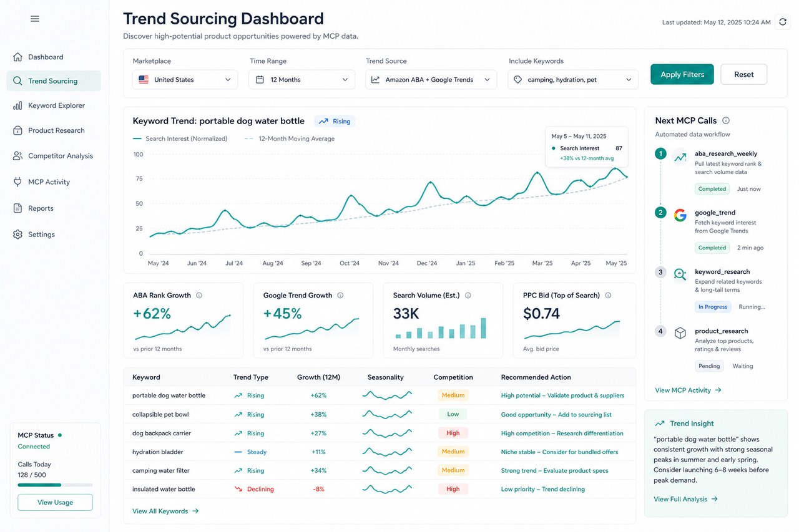Image resolution: width=799 pixels, height=532 pixels.
Task: Open View All Keywords link
Action: (x=165, y=511)
